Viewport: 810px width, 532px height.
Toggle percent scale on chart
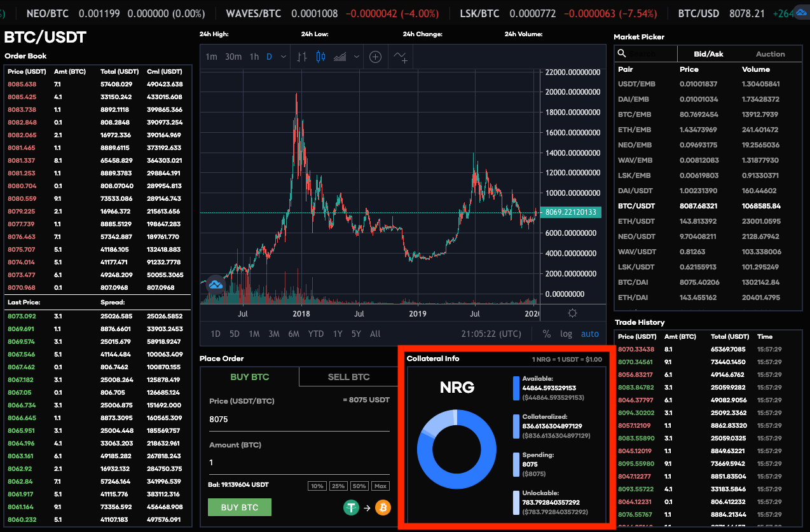[x=547, y=334]
